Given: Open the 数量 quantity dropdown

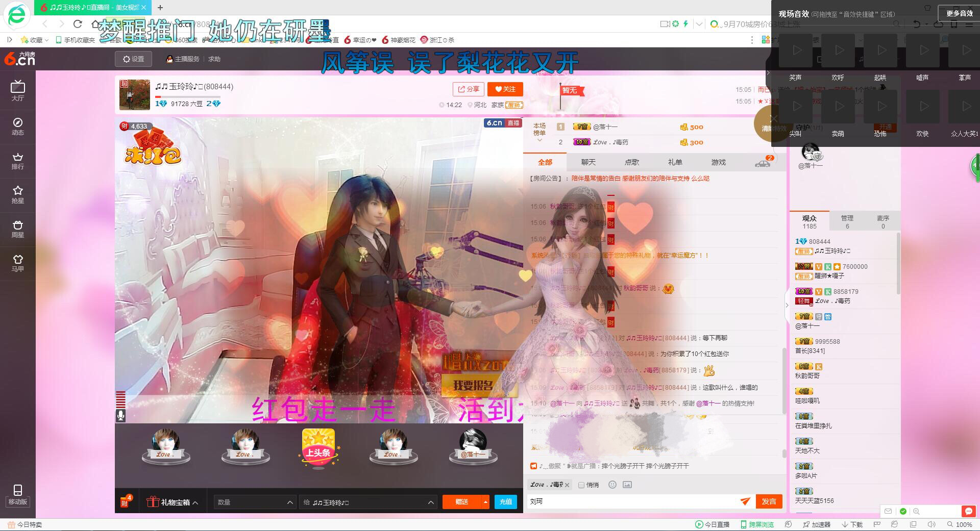Looking at the screenshot, I should coord(255,502).
